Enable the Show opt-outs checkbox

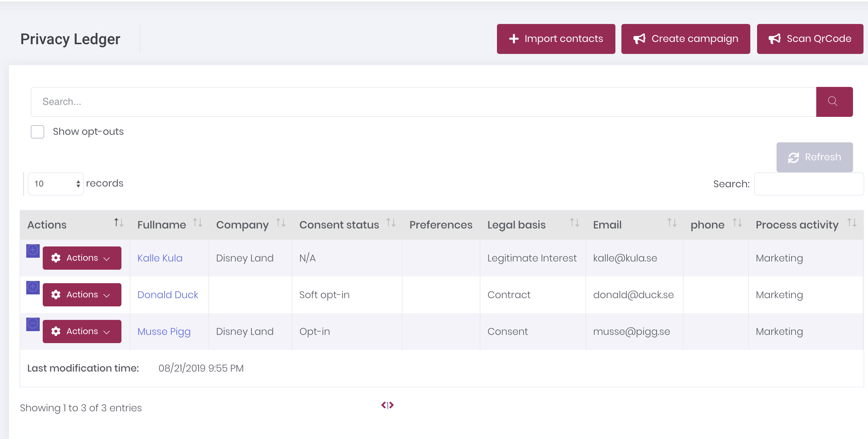pos(37,132)
